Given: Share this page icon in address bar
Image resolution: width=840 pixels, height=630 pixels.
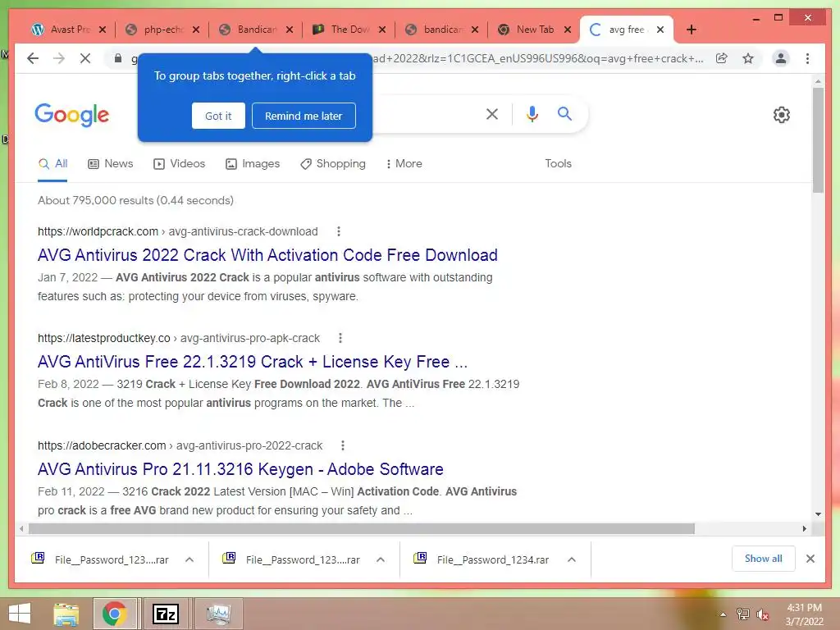Looking at the screenshot, I should [x=722, y=58].
